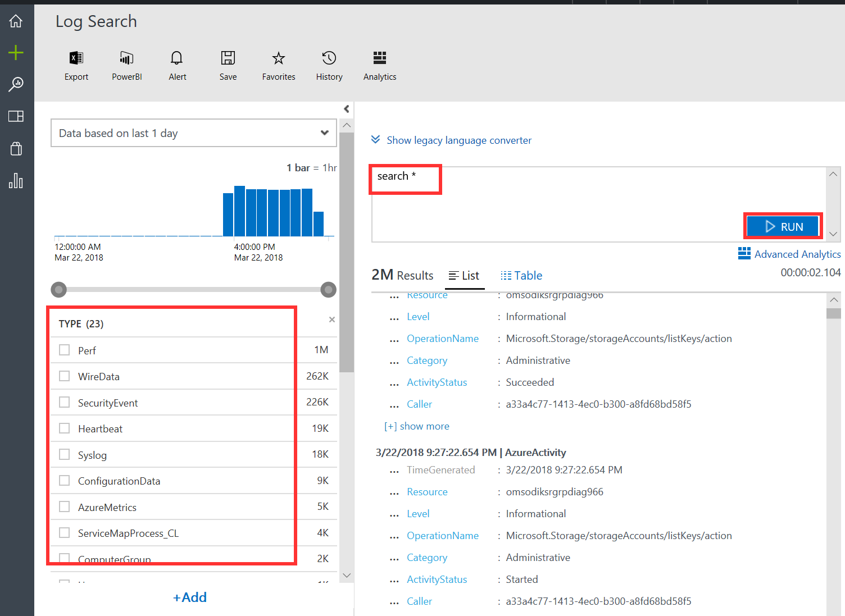
Task: Check the WireData type checkbox
Action: pyautogui.click(x=65, y=376)
